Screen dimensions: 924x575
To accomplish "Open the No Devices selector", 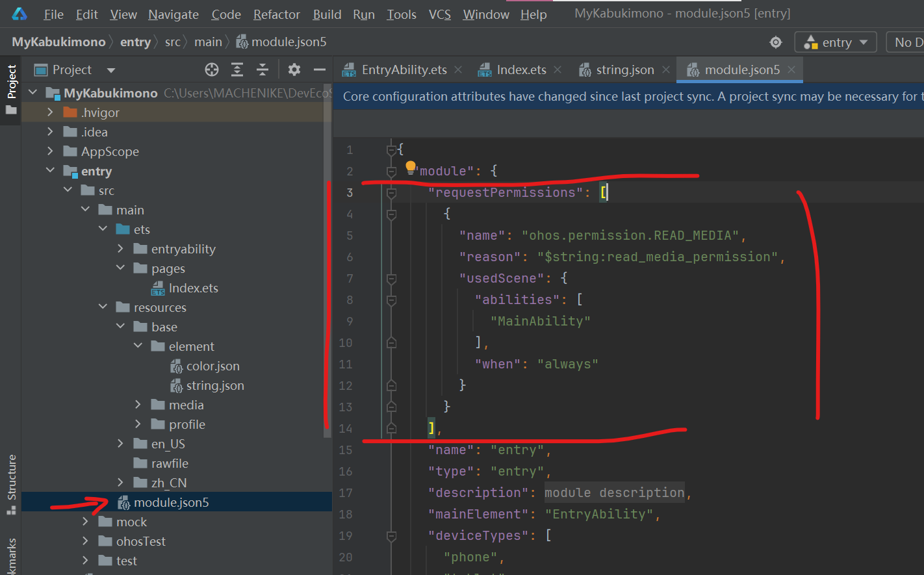I will [x=906, y=42].
